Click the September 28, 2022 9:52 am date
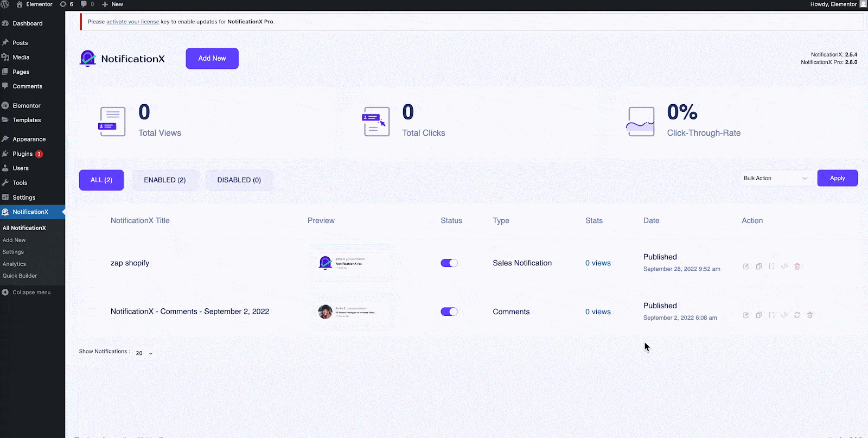Screen dimensions: 868x438 pos(682,269)
